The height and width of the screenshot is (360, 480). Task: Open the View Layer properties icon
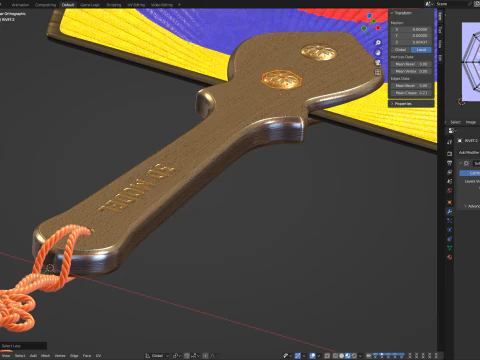click(x=449, y=172)
